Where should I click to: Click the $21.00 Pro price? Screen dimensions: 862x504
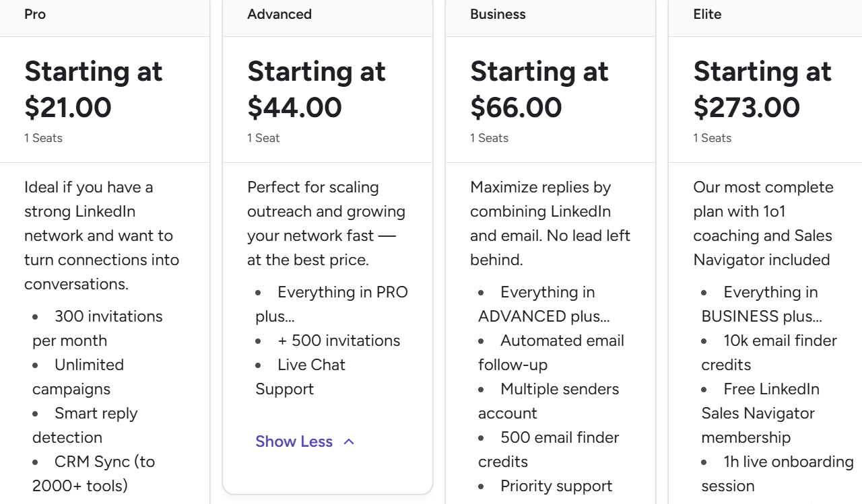coord(68,108)
